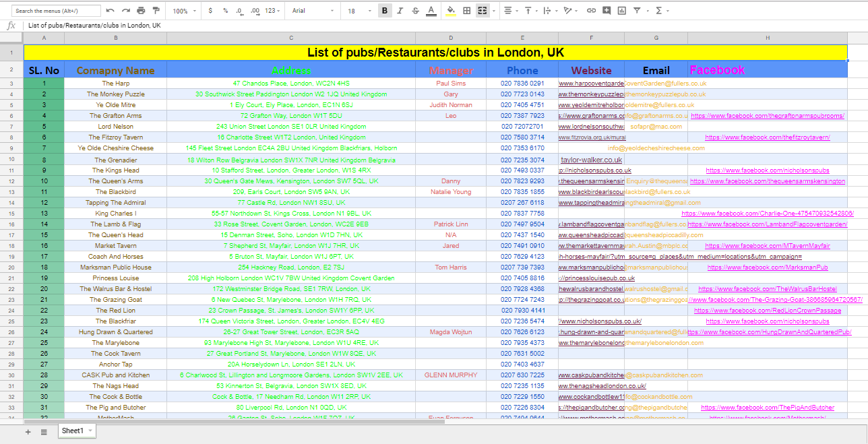Toggle italic formatting

[400, 10]
